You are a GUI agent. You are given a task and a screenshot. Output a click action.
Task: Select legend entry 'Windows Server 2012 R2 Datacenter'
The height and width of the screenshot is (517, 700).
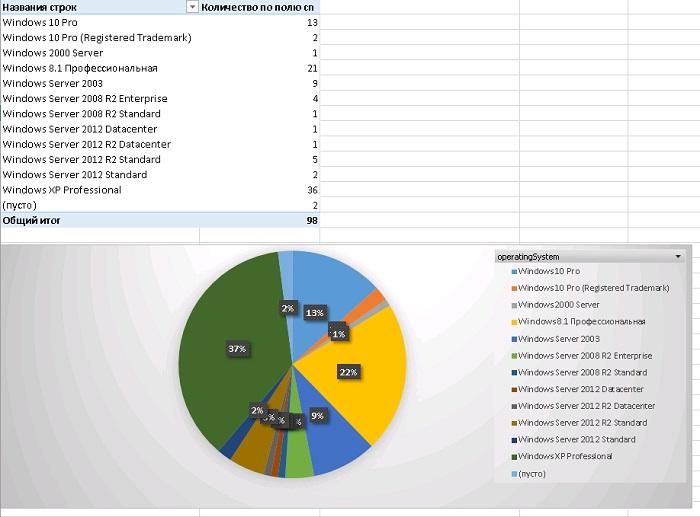(586, 406)
